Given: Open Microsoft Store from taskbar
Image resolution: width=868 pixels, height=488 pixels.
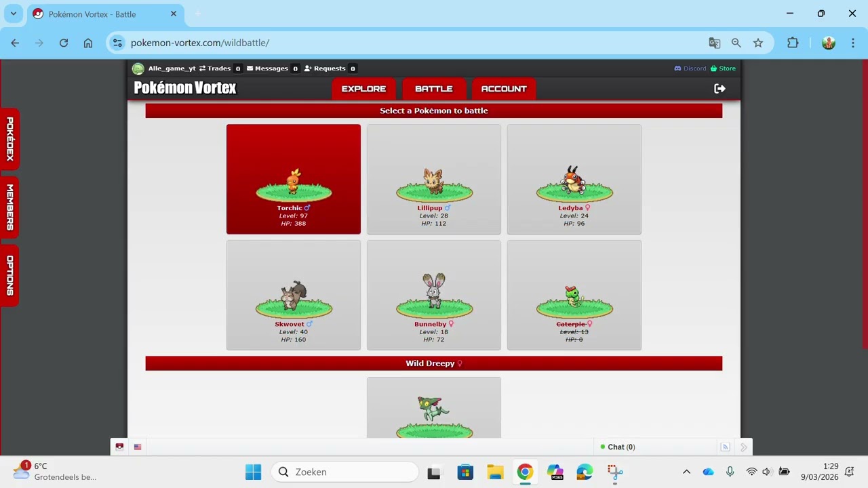Looking at the screenshot, I should coord(465,472).
